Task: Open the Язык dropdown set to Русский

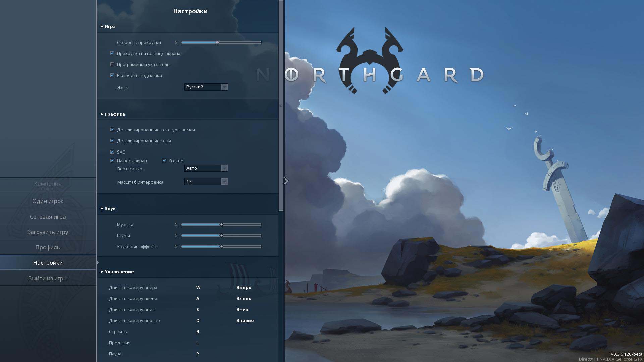Action: coord(206,87)
